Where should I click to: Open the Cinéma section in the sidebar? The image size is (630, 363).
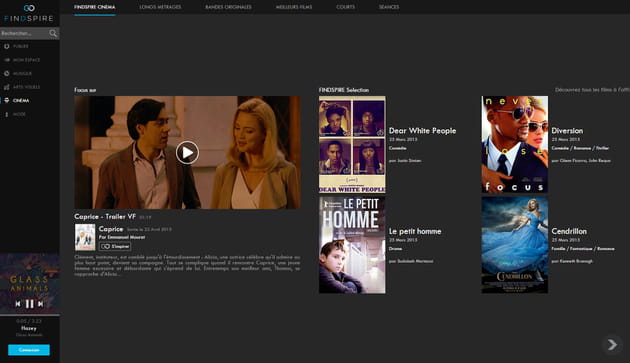pos(17,100)
